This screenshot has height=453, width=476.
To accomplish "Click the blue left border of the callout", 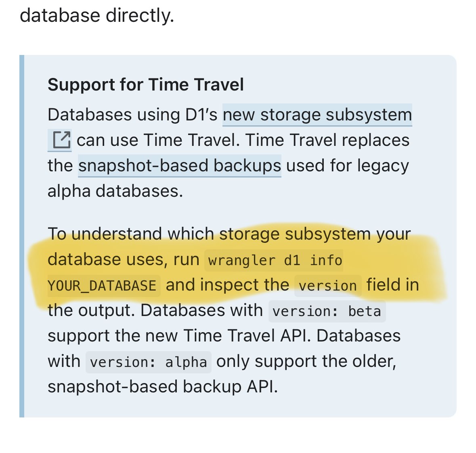I will (x=22, y=236).
